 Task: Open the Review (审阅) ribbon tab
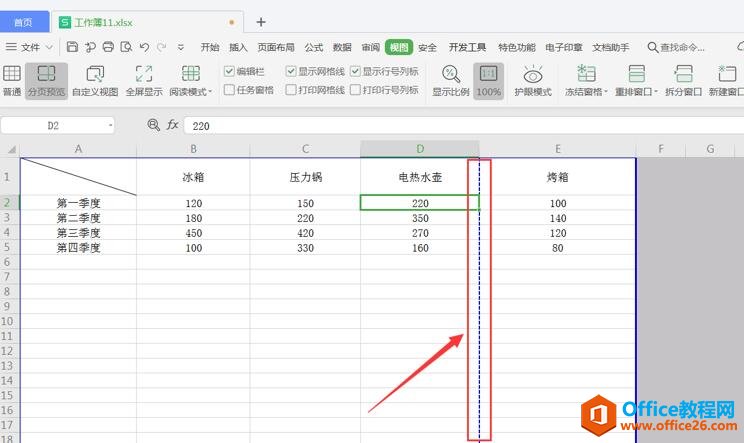click(x=371, y=47)
